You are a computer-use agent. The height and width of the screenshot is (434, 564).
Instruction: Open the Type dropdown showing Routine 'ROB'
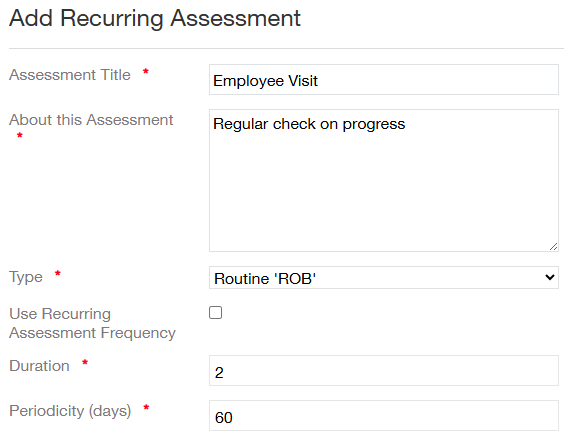click(x=383, y=278)
